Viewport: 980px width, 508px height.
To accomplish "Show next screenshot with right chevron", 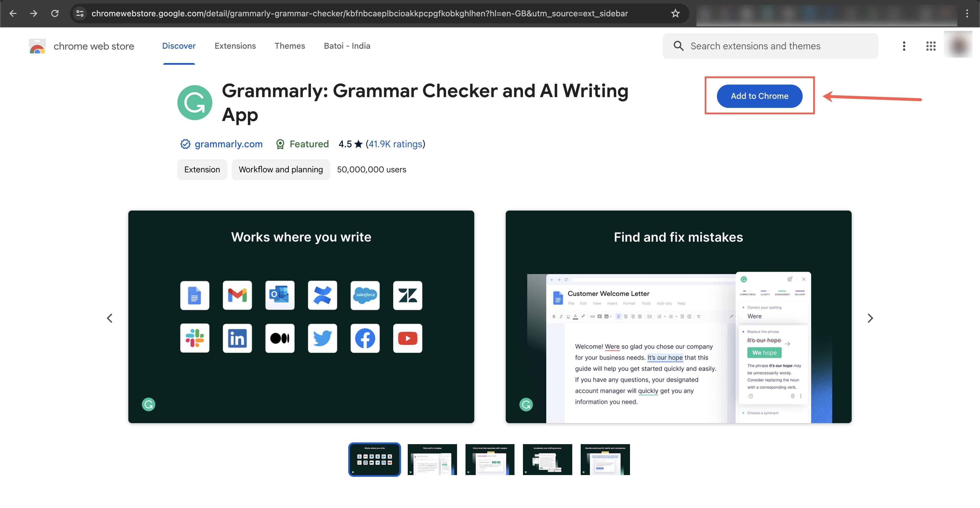I will click(x=870, y=318).
